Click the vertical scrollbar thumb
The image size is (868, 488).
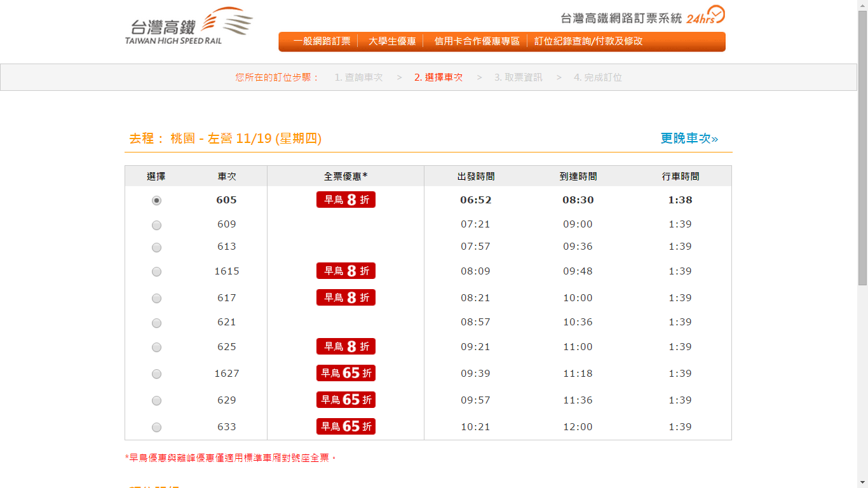point(862,146)
